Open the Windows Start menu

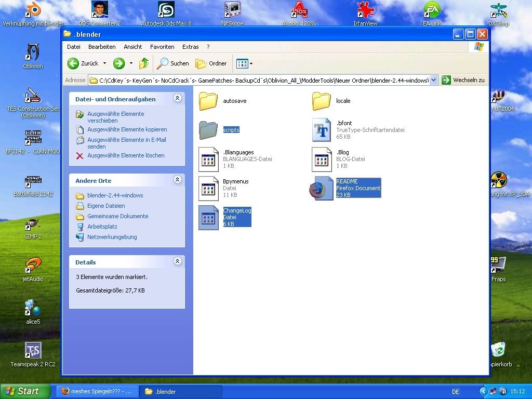(25, 391)
